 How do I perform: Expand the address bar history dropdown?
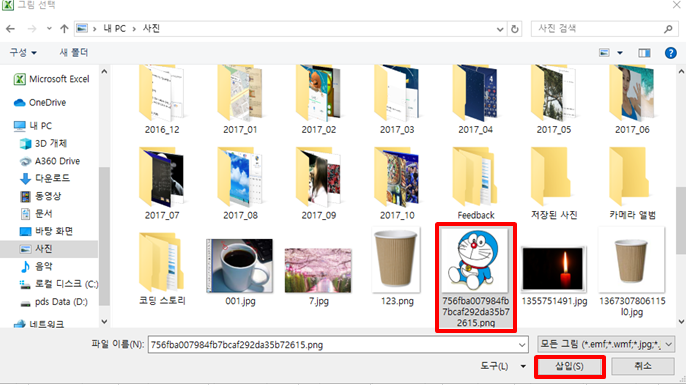pos(500,29)
